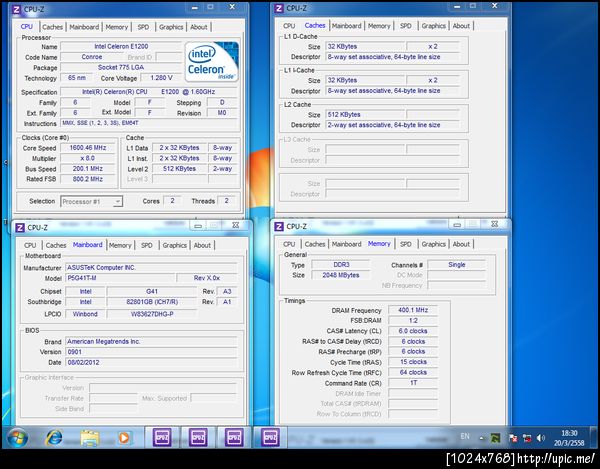
Task: Open SPD tab in the Timings window
Action: 405,244
